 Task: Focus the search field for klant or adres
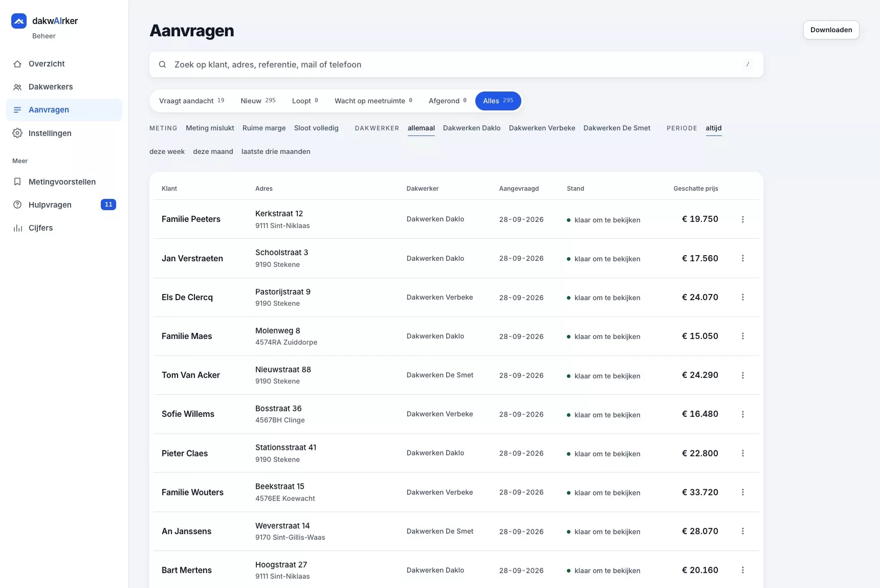coord(456,64)
